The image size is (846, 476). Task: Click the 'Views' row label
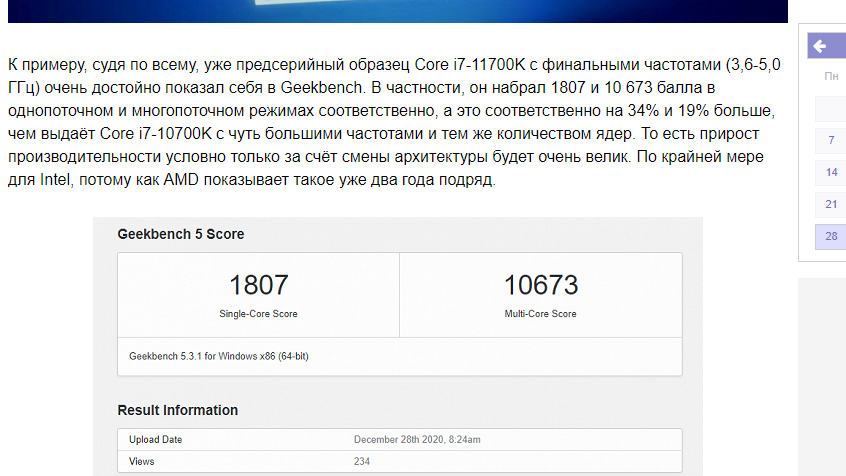pyautogui.click(x=141, y=461)
